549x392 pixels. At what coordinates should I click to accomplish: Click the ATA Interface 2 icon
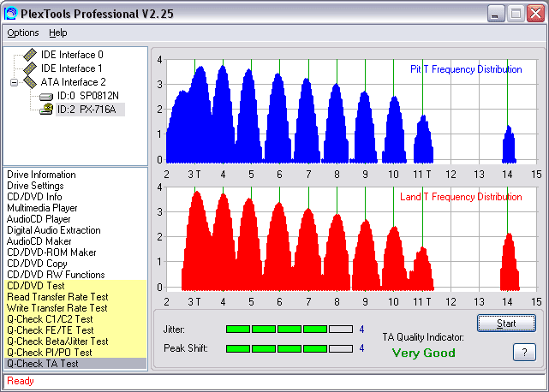[x=30, y=82]
